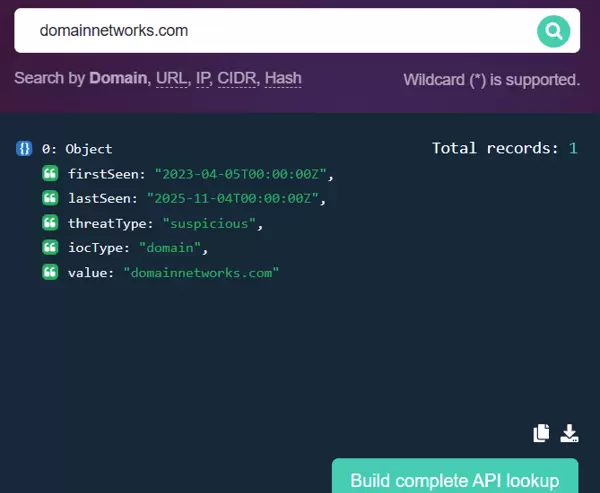The height and width of the screenshot is (493, 600).
Task: Pick the CIDR search option
Action: click(240, 78)
